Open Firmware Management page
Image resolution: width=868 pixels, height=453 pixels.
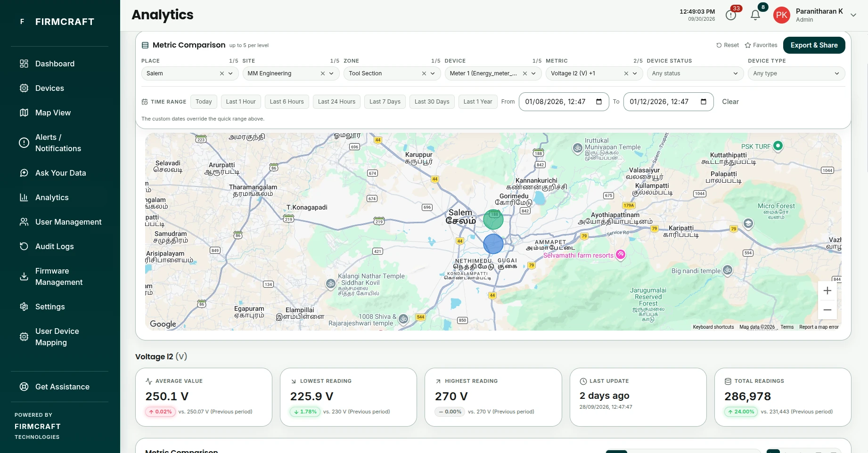[60, 276]
